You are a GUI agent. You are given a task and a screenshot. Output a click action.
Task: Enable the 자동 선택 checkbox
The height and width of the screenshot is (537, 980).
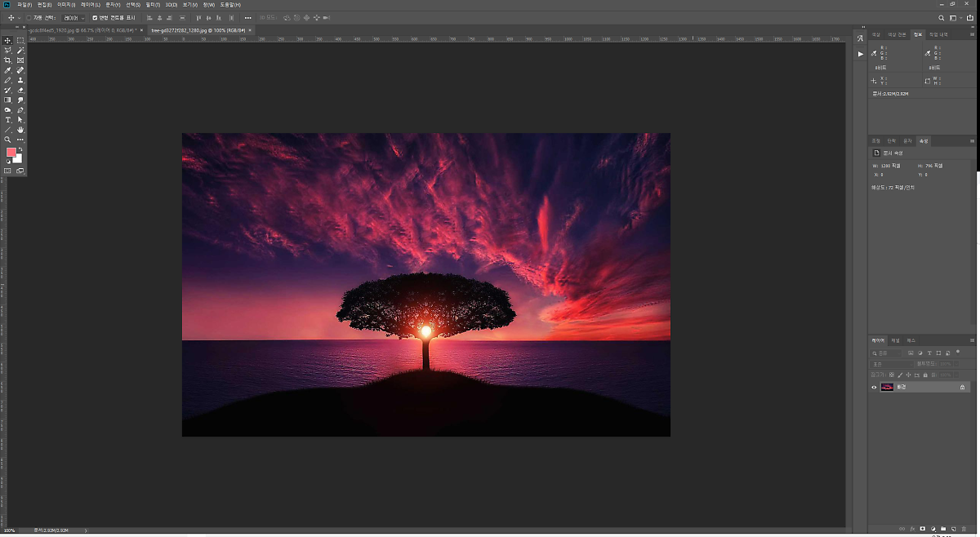(x=29, y=17)
